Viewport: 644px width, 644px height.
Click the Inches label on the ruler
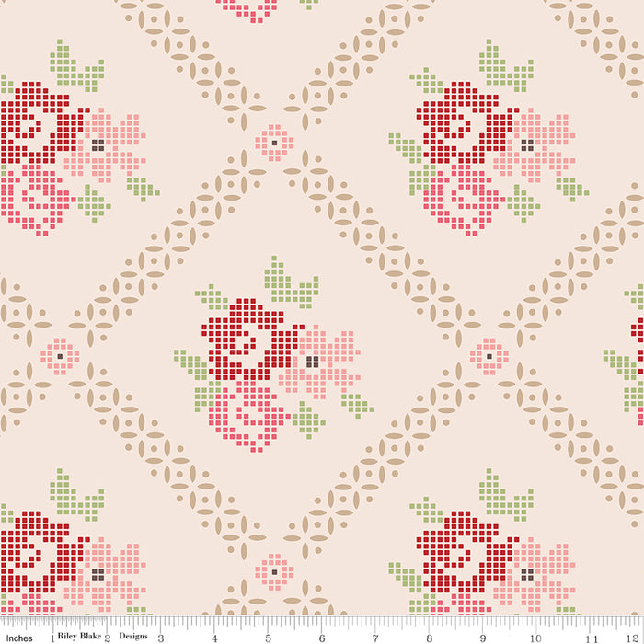click(x=18, y=636)
